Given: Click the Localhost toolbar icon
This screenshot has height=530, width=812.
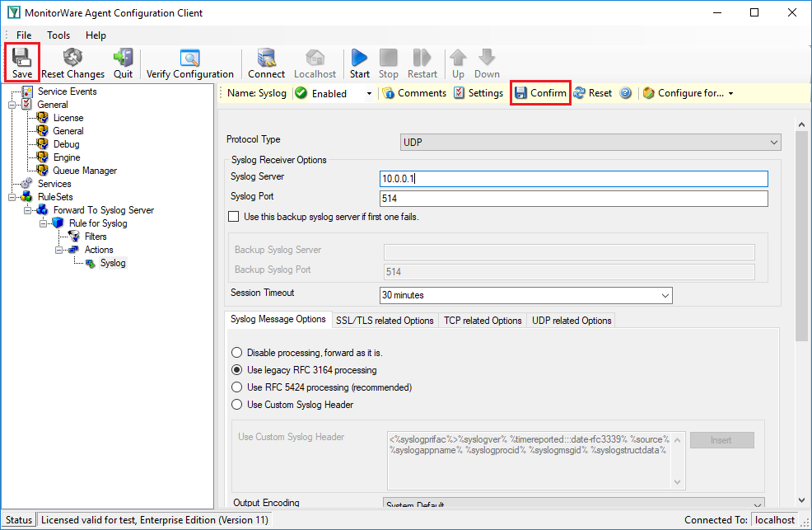Looking at the screenshot, I should pos(315,62).
